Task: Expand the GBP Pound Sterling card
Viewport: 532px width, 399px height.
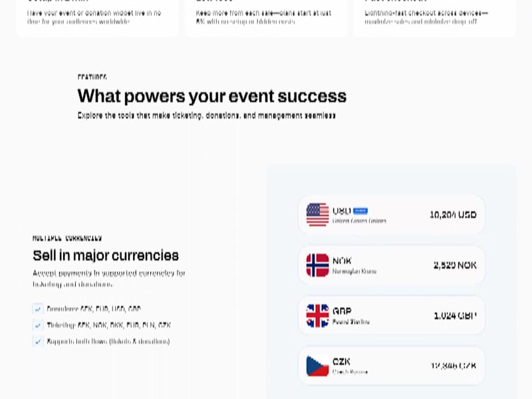Action: point(391,315)
